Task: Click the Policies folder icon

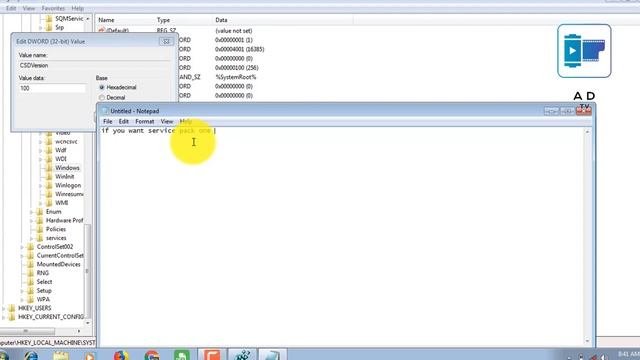Action: (x=40, y=229)
